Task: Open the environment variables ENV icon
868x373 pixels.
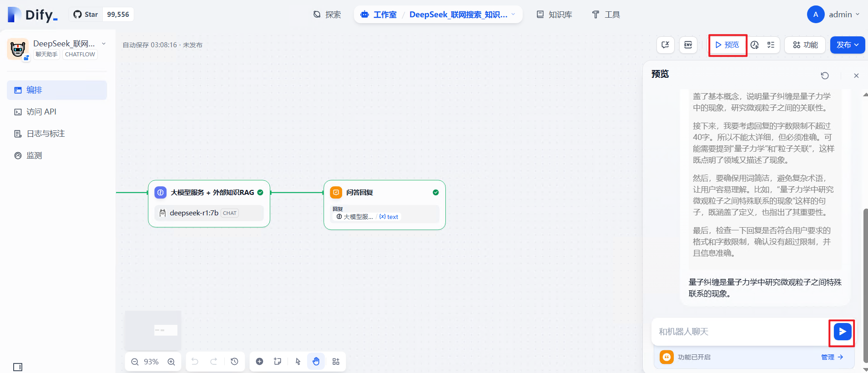Action: point(688,45)
